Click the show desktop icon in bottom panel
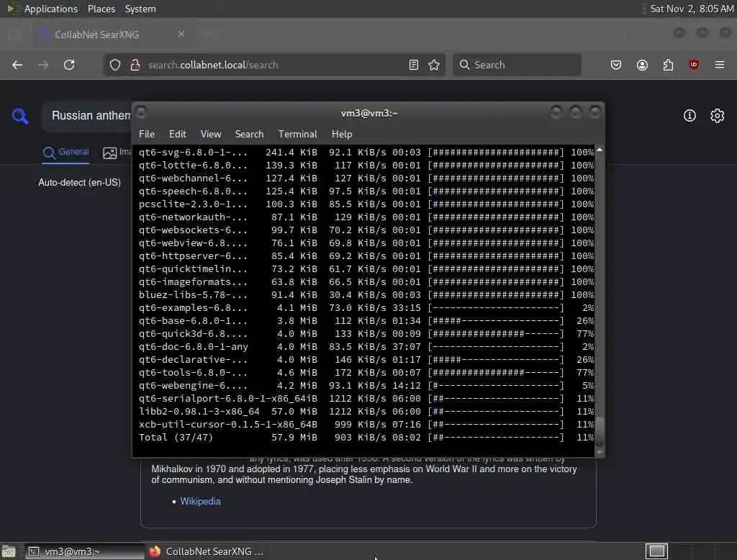Image resolution: width=737 pixels, height=560 pixels. [9, 551]
